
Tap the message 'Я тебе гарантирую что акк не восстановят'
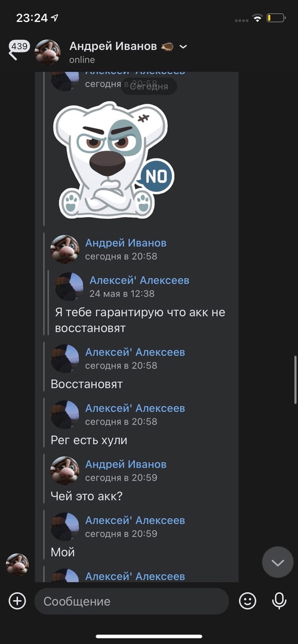point(140,320)
